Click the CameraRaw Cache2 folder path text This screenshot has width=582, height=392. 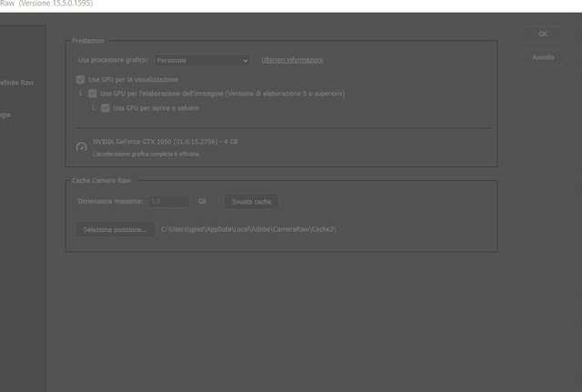(x=248, y=229)
